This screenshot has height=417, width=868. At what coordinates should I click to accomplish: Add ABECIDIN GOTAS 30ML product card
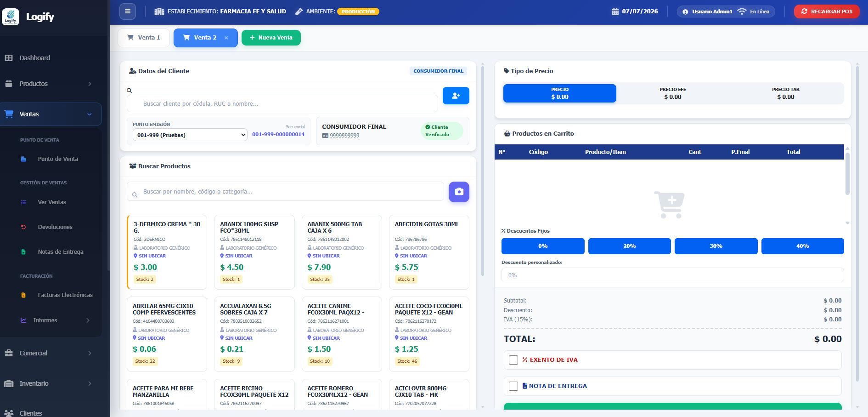[429, 252]
